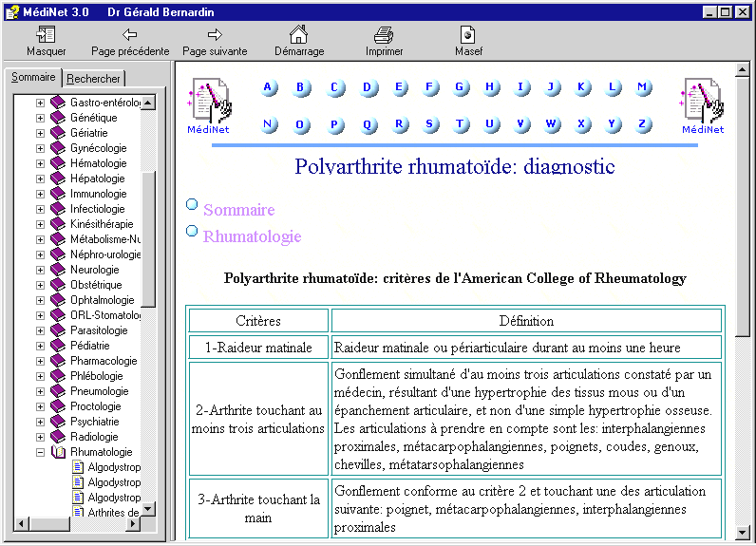Select letter E in the alphabet index
The width and height of the screenshot is (756, 546).
[x=399, y=87]
